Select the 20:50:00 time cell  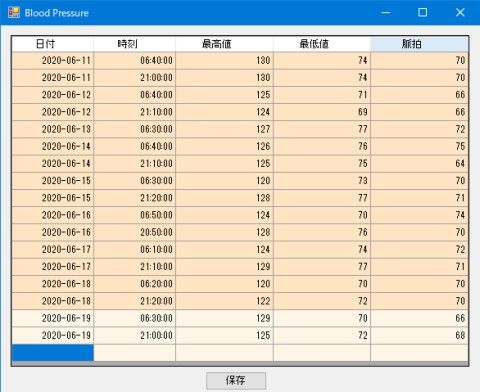point(135,232)
